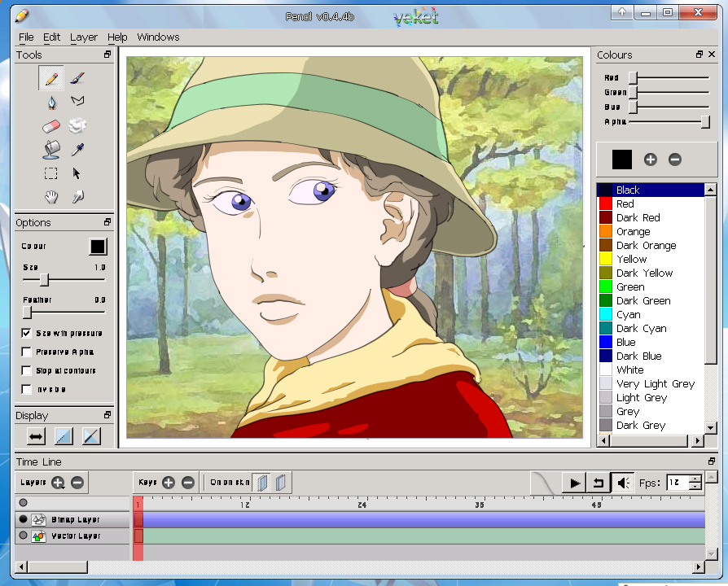
Task: Click the Bitmap Layer type icon
Action: [38, 519]
